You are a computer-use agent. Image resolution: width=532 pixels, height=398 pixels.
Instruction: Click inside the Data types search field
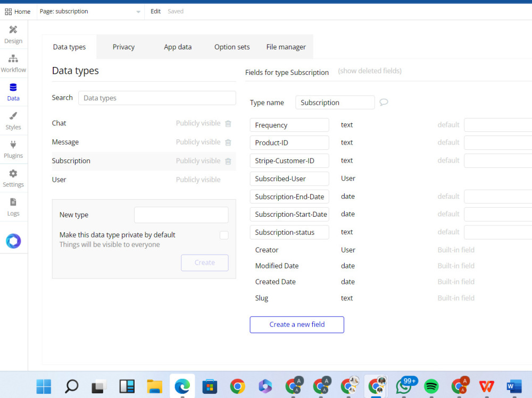point(157,98)
